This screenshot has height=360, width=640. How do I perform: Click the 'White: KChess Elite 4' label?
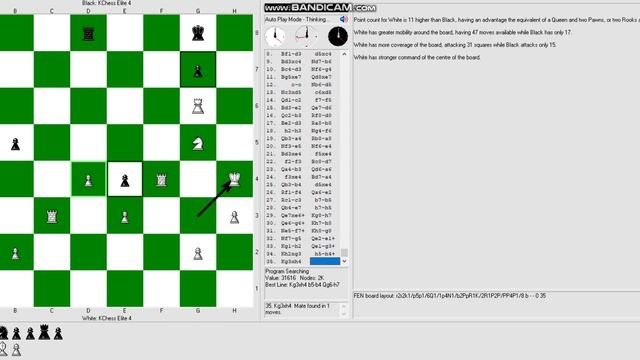point(107,318)
